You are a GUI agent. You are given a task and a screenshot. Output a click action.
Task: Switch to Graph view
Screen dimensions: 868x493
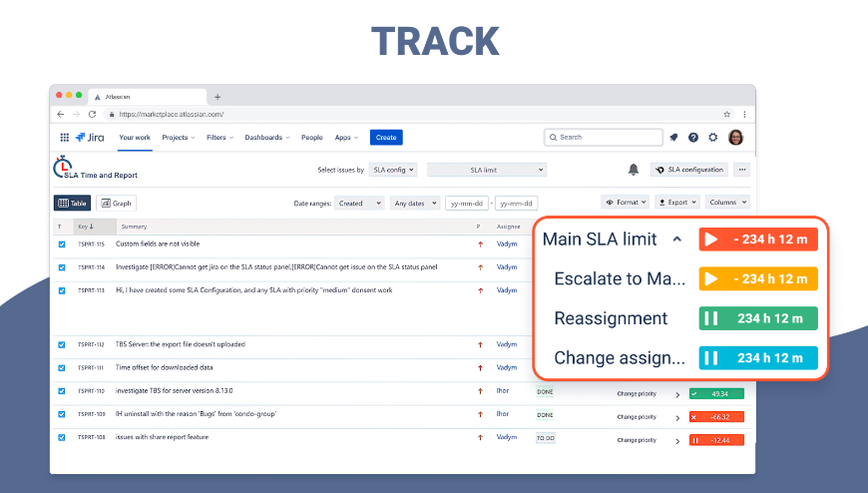(117, 204)
